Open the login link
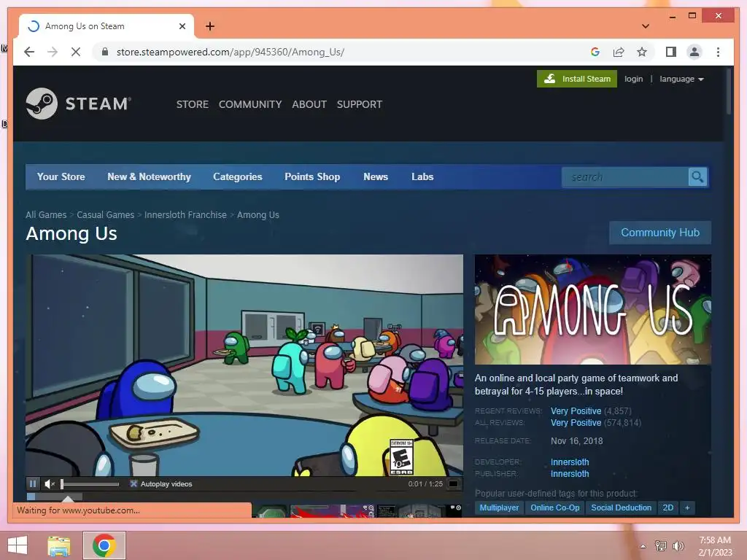The width and height of the screenshot is (747, 560). click(x=634, y=79)
